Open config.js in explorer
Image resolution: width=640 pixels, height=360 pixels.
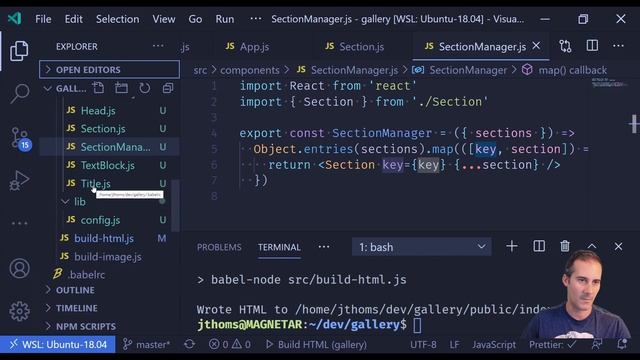tap(100, 220)
